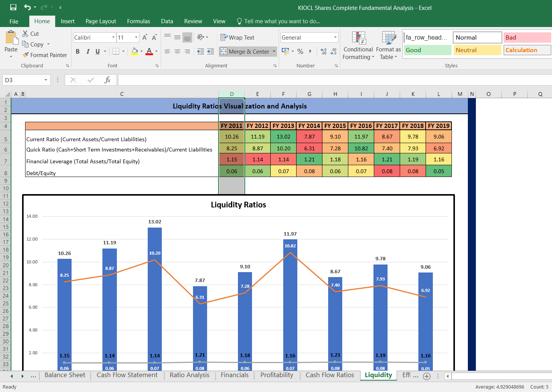Click the formula bar input
Viewport: 552px width, 392px height.
click(335, 80)
